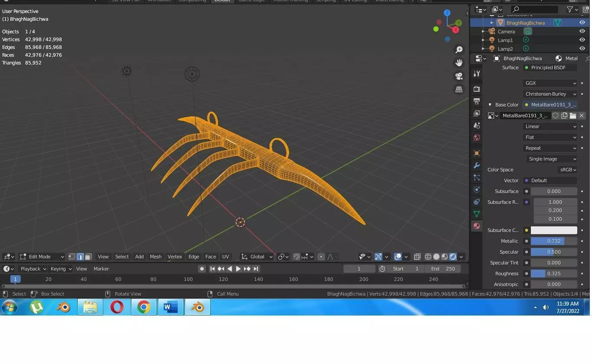Click the outliner search field
This screenshot has height=364, width=592.
tap(534, 9)
